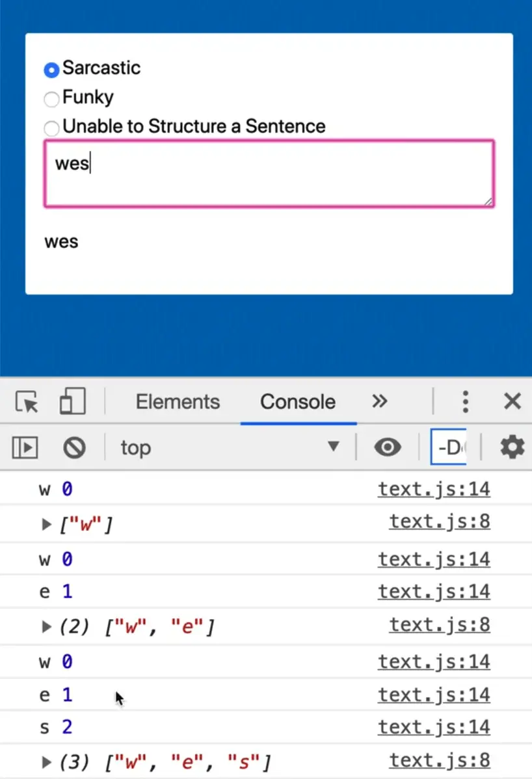Viewport: 532px width, 779px height.
Task: Activate the inspect element picker icon
Action: tap(27, 402)
